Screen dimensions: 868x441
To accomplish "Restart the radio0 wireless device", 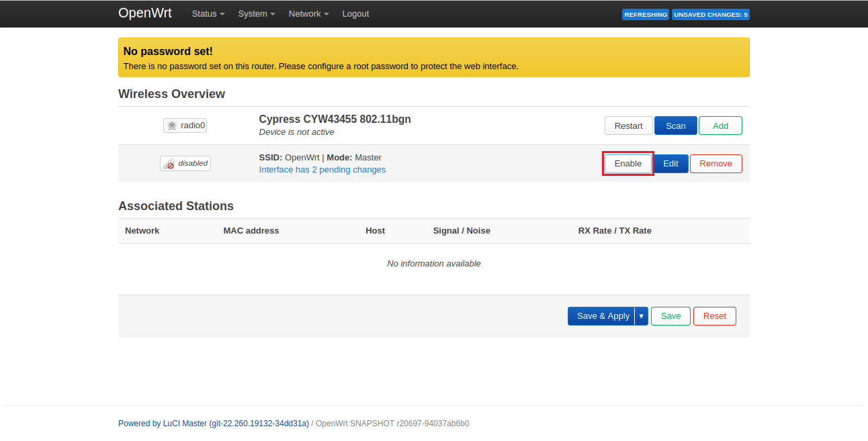I will click(x=628, y=126).
